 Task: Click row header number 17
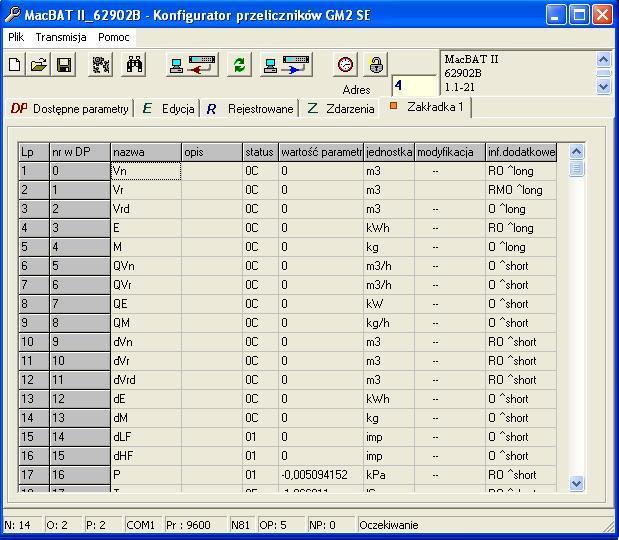tap(34, 474)
